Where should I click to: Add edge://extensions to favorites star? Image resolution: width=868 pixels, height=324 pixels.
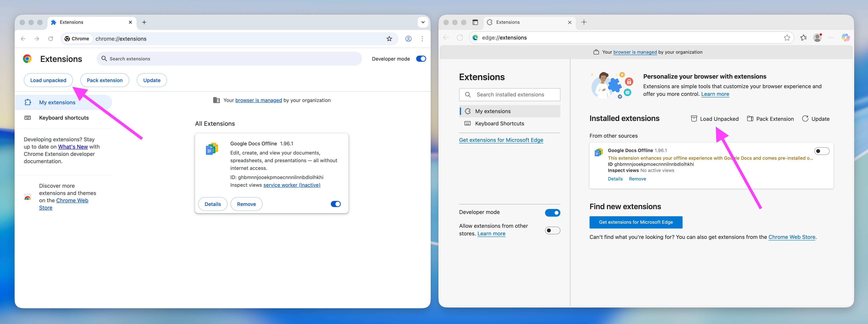click(x=787, y=38)
